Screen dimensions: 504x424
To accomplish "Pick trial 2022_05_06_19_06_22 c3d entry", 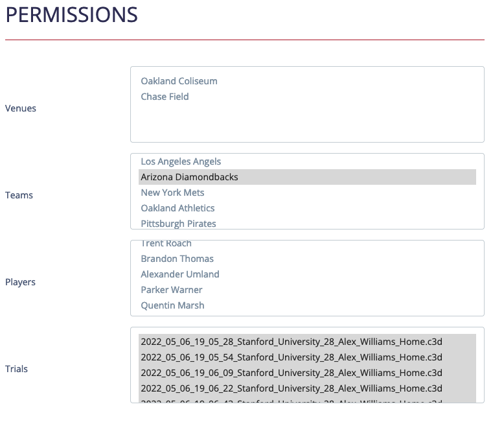I will pyautogui.click(x=291, y=388).
